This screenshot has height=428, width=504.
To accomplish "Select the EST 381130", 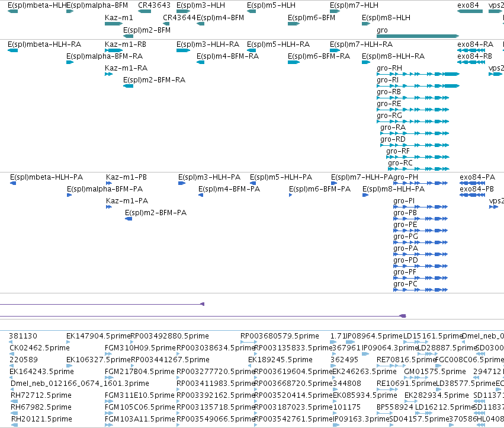I will coord(12,342).
